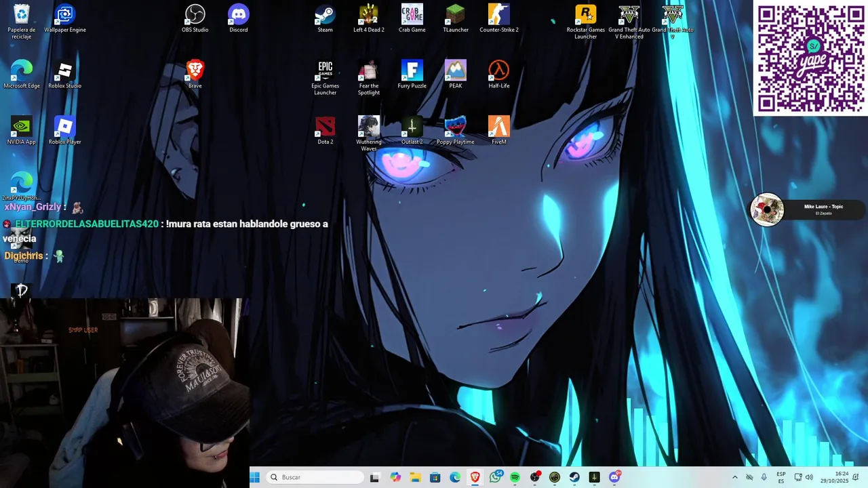Launch Wallpaper Engine from the desktop
Image resolution: width=868 pixels, height=488 pixels.
(x=65, y=18)
